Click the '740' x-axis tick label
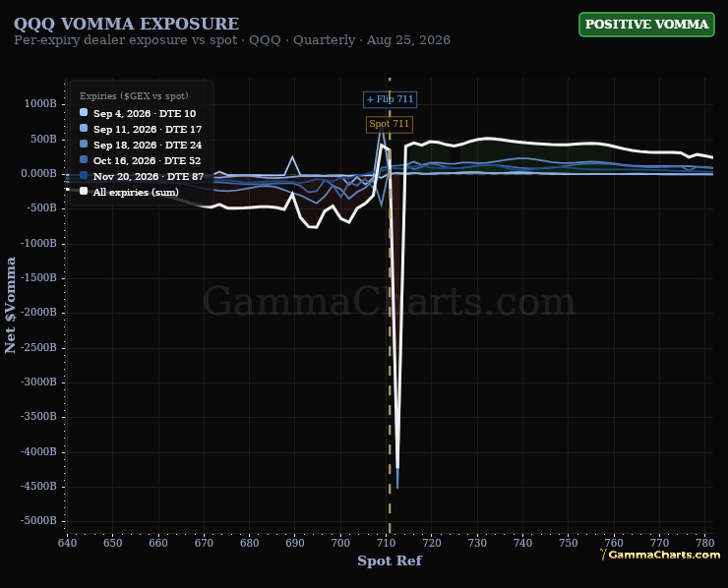This screenshot has width=728, height=588. 522,543
